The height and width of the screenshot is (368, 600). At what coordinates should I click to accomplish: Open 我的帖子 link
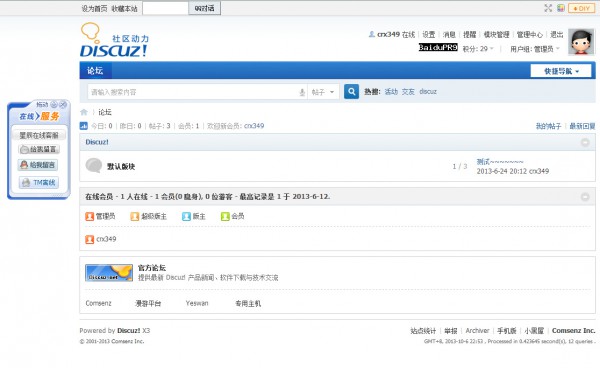click(548, 126)
